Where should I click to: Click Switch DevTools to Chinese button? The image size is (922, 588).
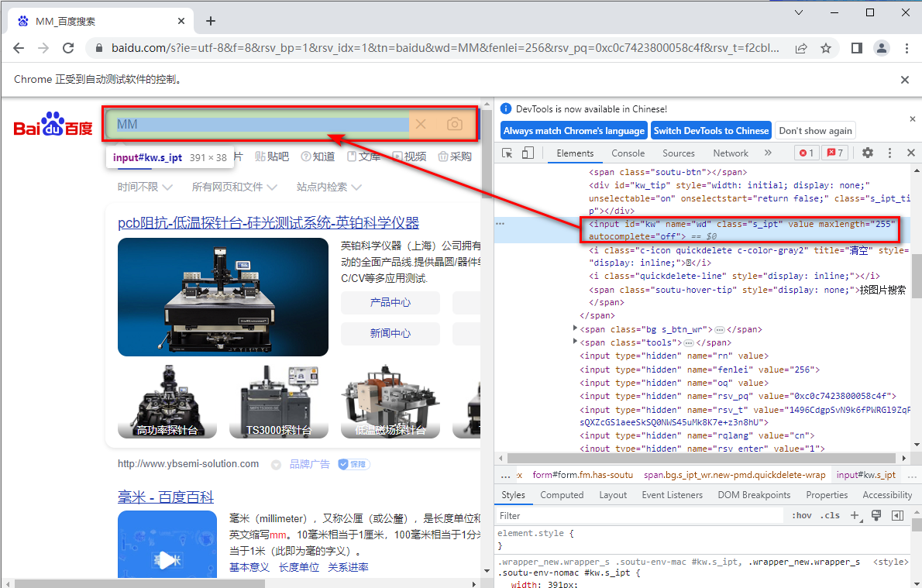point(711,130)
